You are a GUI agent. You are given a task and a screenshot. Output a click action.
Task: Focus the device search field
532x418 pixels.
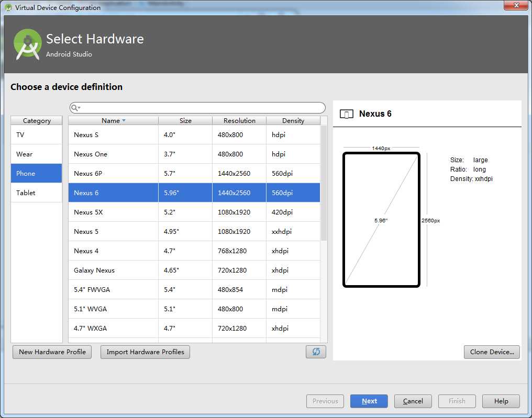197,108
